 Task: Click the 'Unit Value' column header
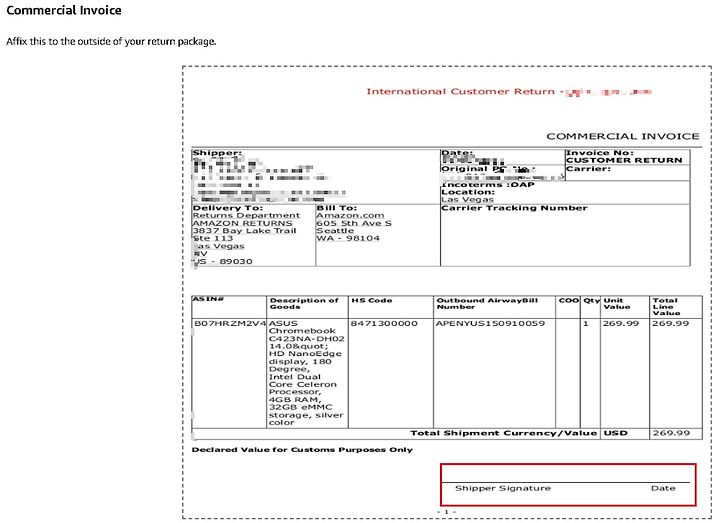click(617, 304)
